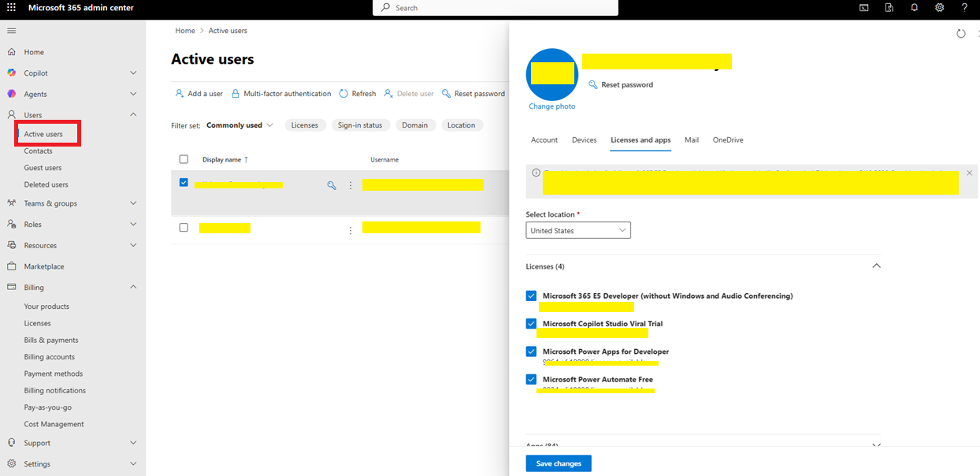Click the refresh icon in user panel

coord(960,34)
